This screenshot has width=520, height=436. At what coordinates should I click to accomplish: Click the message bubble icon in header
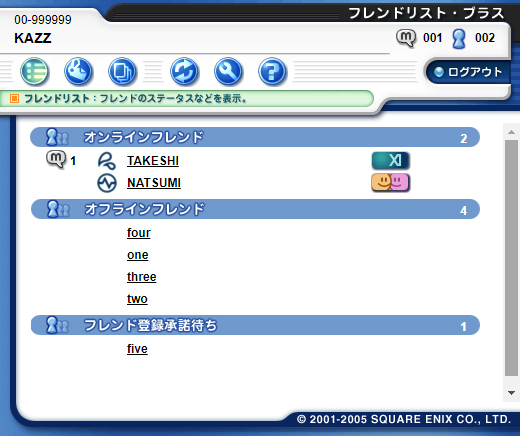coord(406,38)
